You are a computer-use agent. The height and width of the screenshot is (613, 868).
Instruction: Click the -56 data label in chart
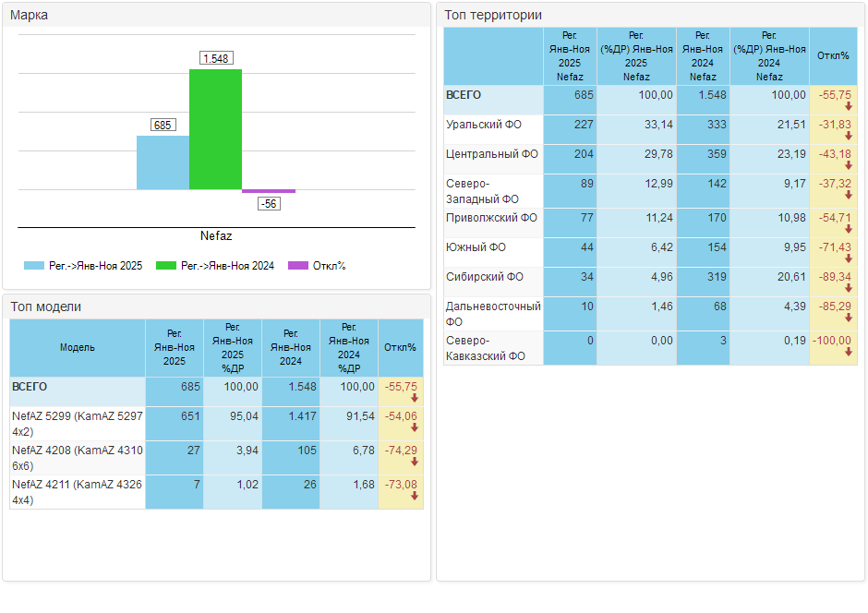[x=269, y=204]
